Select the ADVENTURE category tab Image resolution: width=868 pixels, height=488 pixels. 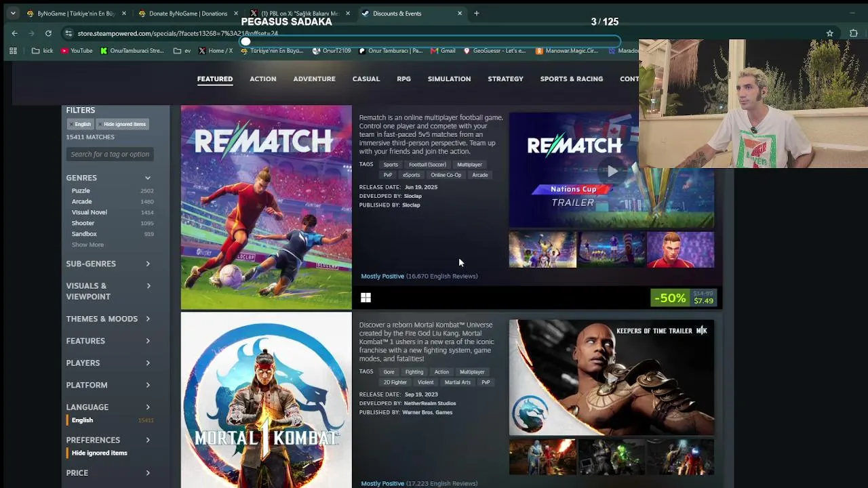coord(314,79)
